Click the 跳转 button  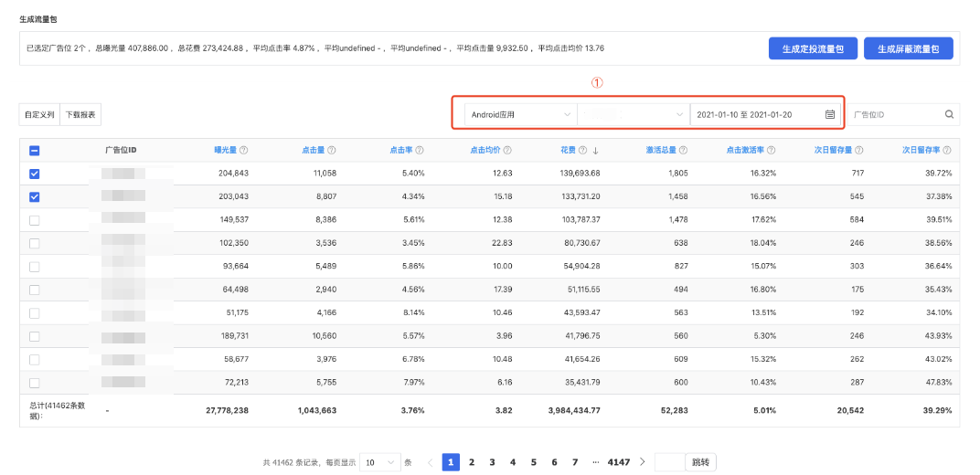(700, 462)
